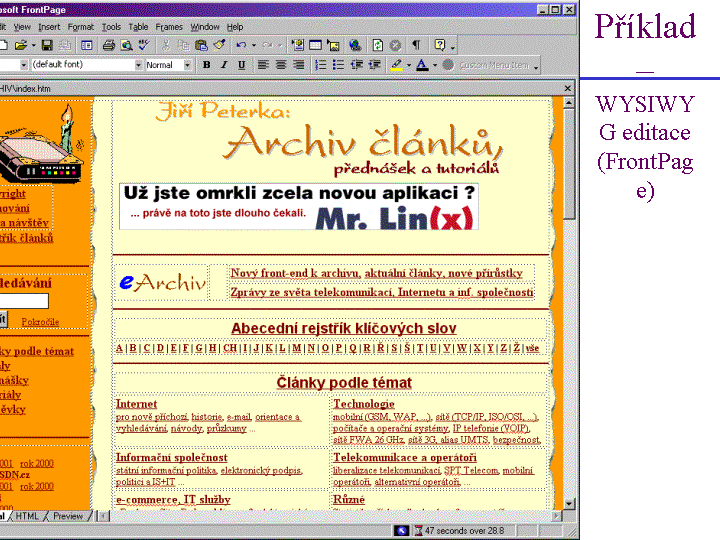Insert a table using the table icon

click(x=315, y=45)
